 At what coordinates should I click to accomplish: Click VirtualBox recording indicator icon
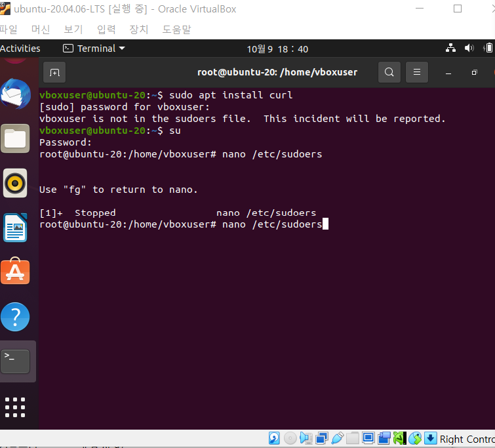(384, 438)
